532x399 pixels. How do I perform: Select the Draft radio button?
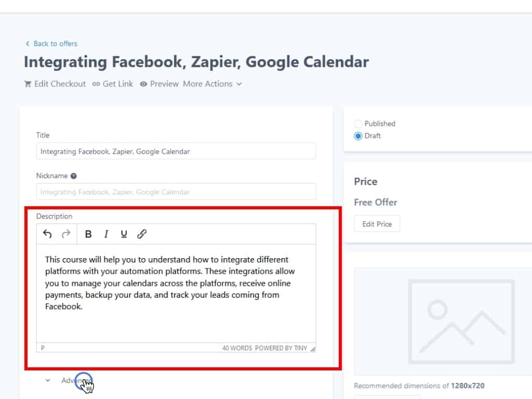358,136
